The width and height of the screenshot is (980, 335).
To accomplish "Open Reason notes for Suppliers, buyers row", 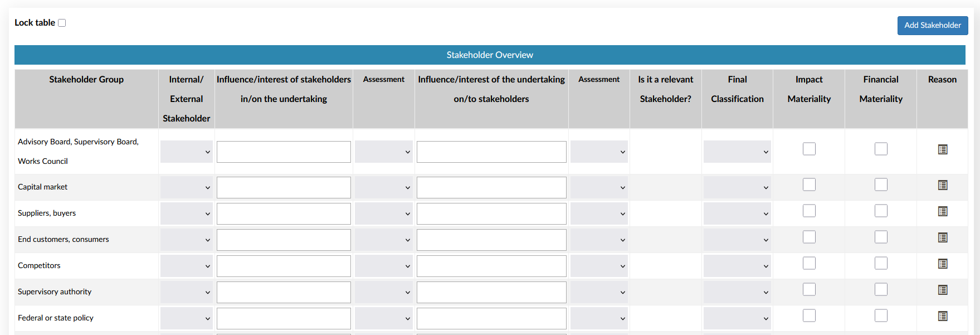I will (x=943, y=211).
